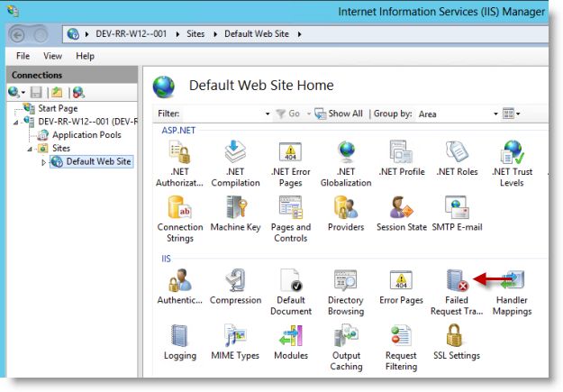The width and height of the screenshot is (563, 392).
Task: Click the Go filter button
Action: click(x=287, y=114)
